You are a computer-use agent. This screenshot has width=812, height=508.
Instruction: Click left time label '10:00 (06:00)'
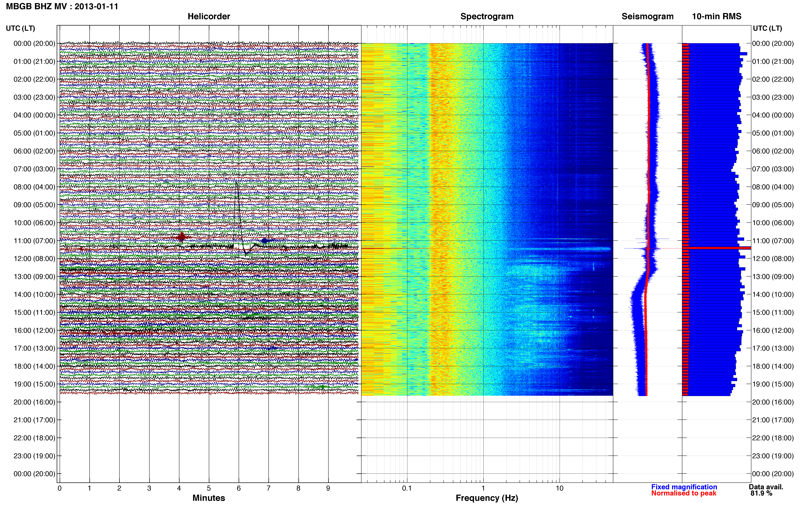34,223
